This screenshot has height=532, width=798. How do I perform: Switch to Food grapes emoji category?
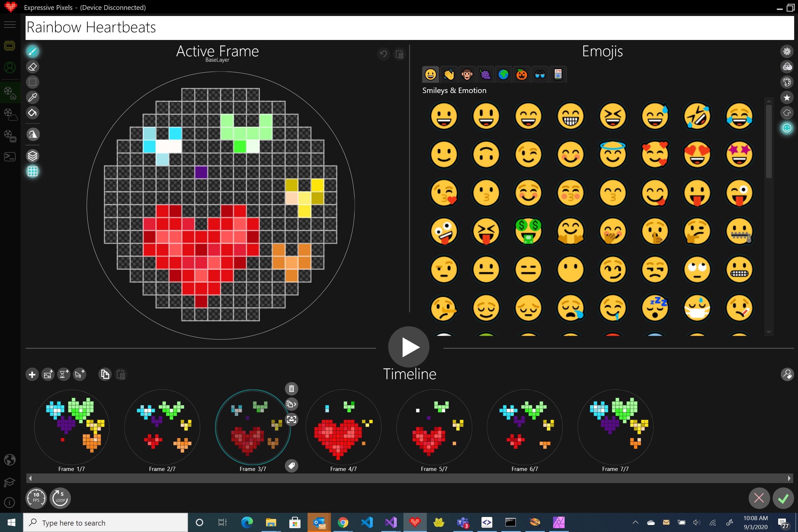click(486, 74)
